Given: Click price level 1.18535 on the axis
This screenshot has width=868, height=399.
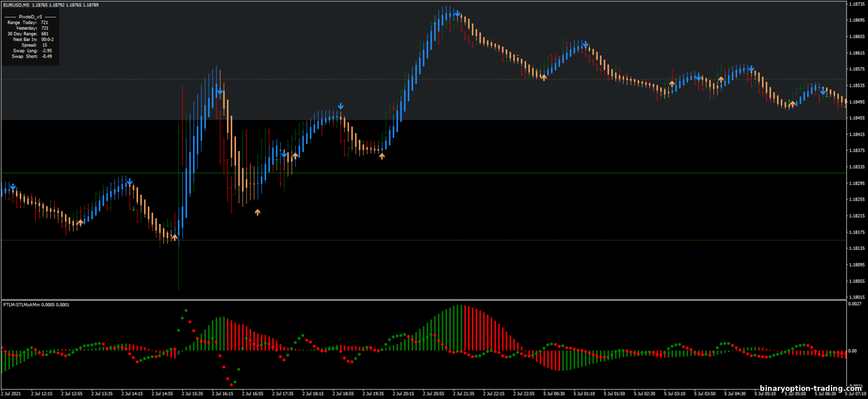Looking at the screenshot, I should (x=856, y=86).
